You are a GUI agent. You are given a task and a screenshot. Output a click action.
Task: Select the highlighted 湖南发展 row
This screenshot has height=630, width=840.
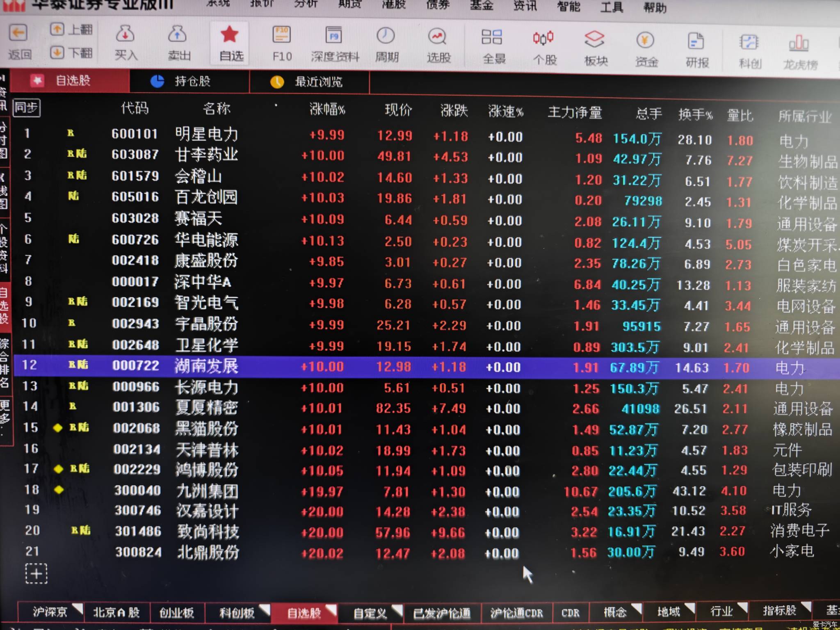(427, 367)
